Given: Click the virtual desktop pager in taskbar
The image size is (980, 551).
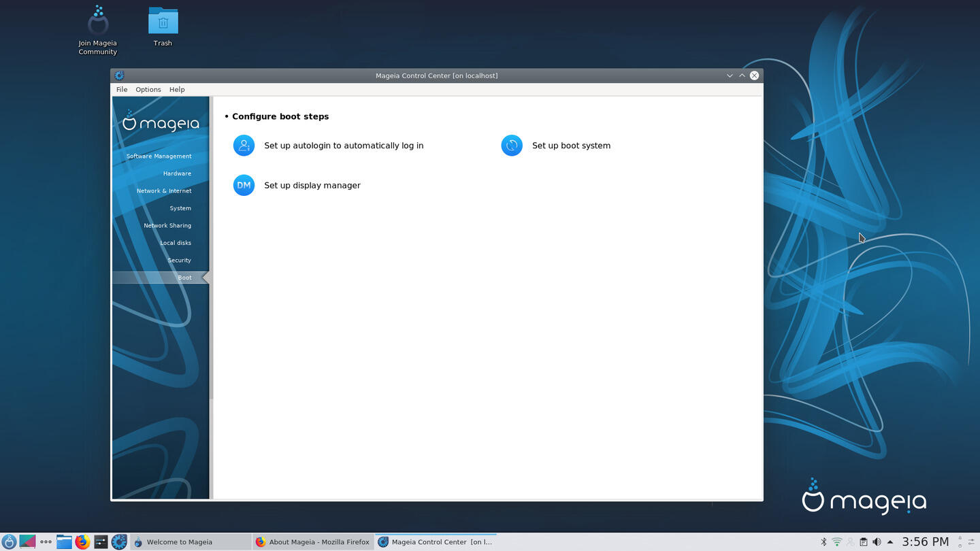Looking at the screenshot, I should click(27, 541).
